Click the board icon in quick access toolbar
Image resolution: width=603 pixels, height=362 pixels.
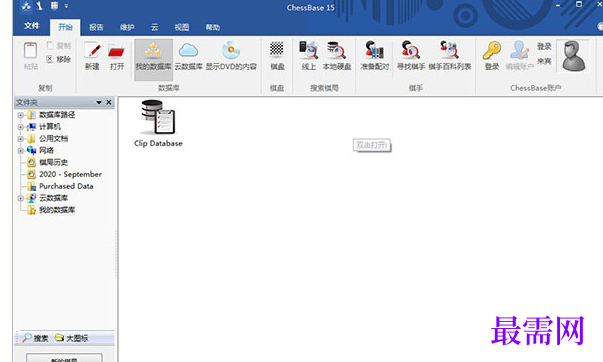54,6
